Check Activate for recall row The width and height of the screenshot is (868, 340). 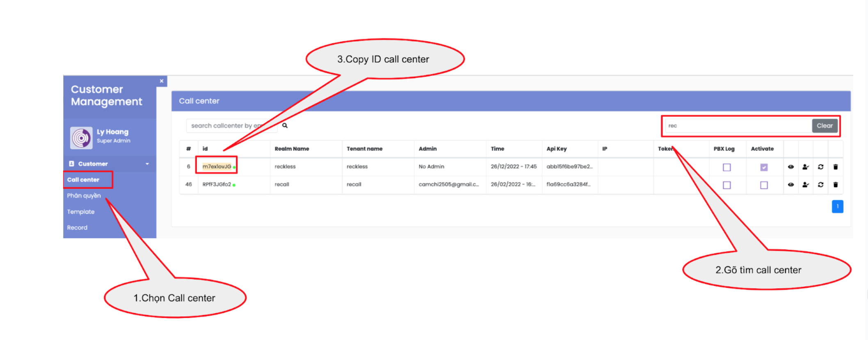pyautogui.click(x=764, y=185)
